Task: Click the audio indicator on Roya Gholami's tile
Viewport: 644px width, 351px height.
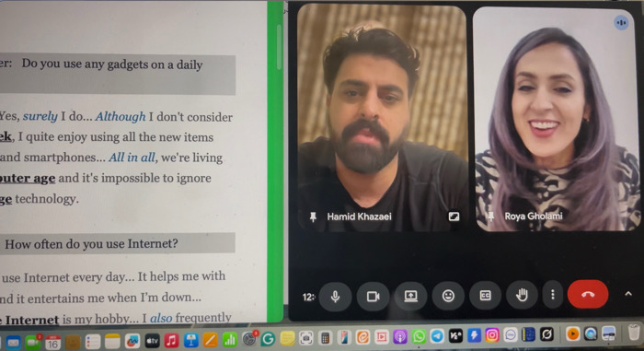Action: (621, 23)
